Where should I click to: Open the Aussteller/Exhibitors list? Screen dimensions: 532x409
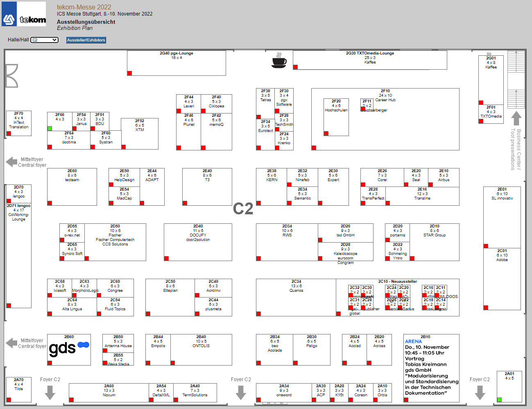point(86,40)
